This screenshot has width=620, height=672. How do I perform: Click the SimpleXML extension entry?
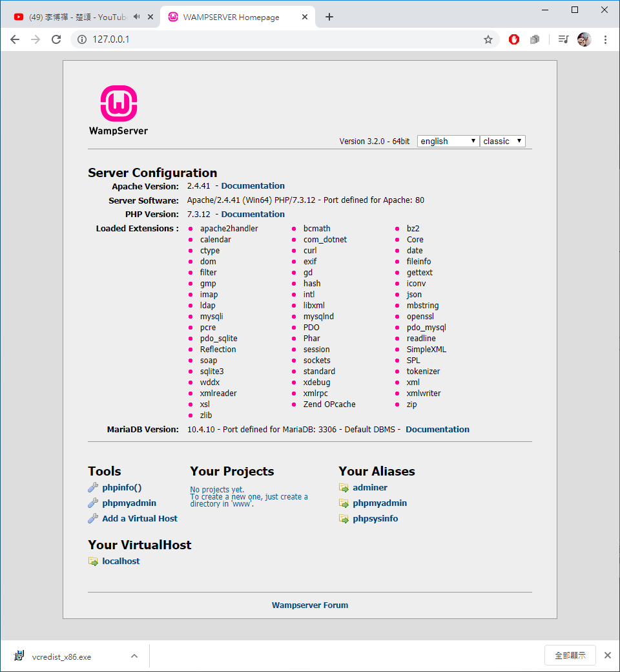[x=426, y=350]
